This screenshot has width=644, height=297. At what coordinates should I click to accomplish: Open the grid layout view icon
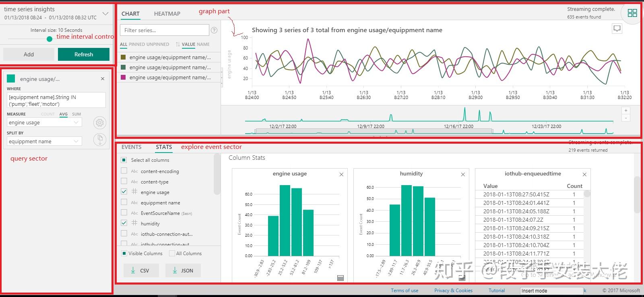pos(632,13)
